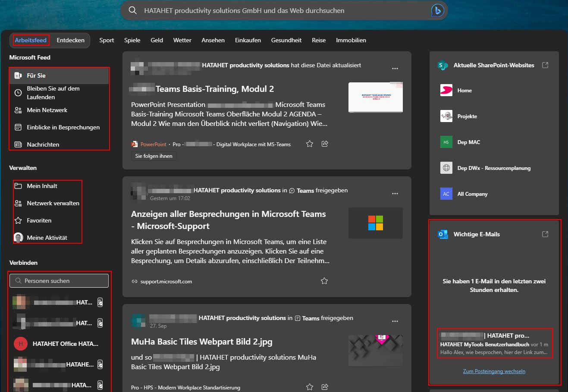The width and height of the screenshot is (568, 392).
Task: Click the Bing chat icon in search bar
Action: point(437,10)
